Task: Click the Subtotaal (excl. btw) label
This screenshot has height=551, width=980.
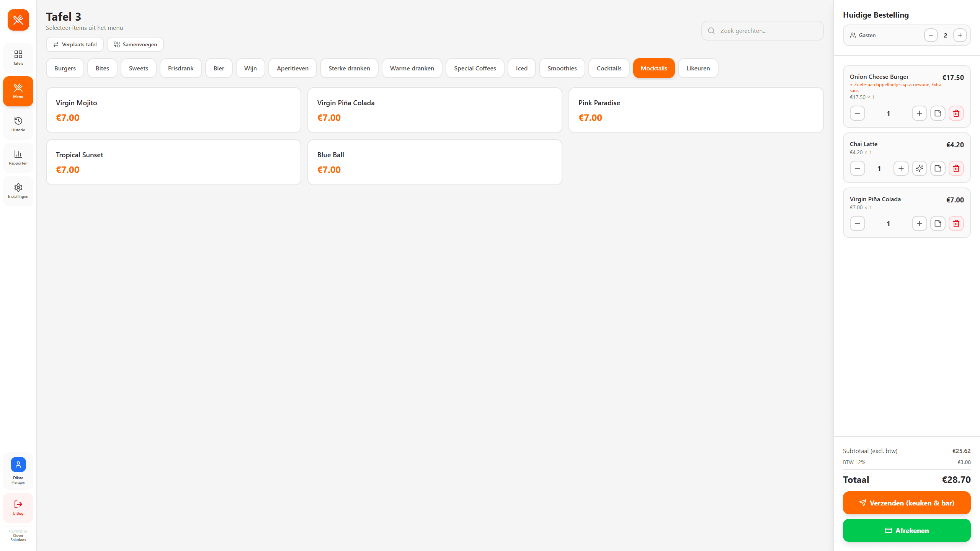Action: click(870, 451)
